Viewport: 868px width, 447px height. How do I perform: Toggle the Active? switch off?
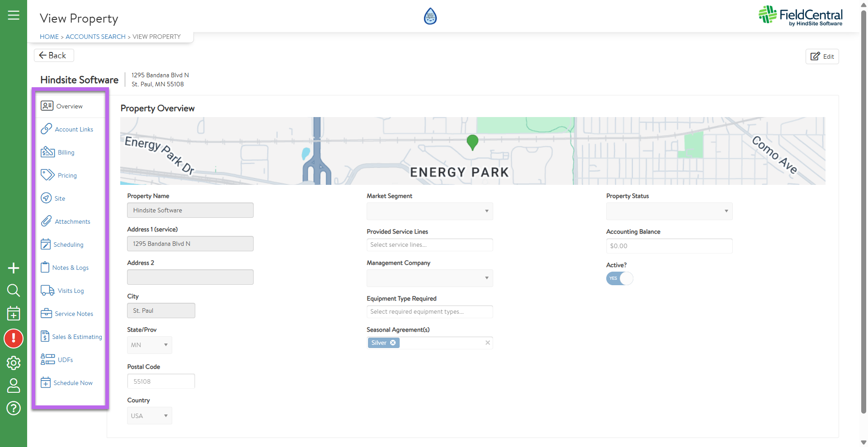point(619,278)
